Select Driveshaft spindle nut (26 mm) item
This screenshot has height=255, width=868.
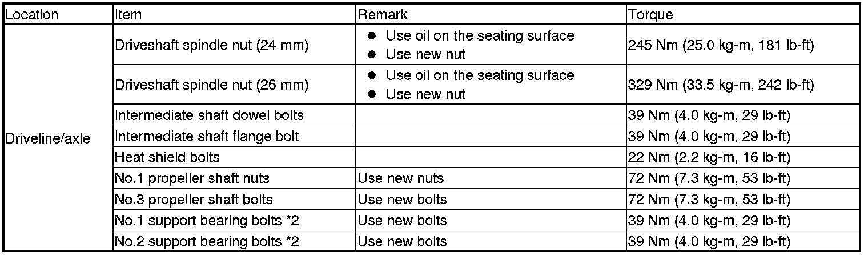point(211,85)
